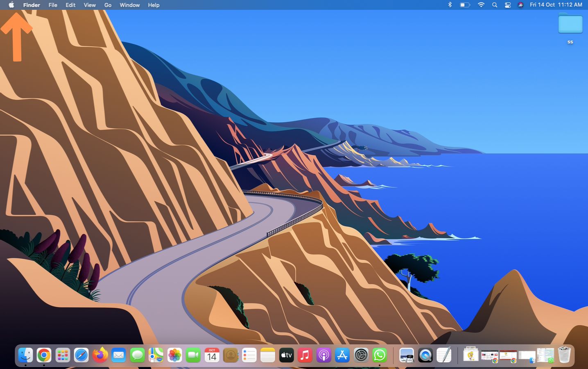Open the Window menu
The image size is (588, 369).
pyautogui.click(x=130, y=5)
